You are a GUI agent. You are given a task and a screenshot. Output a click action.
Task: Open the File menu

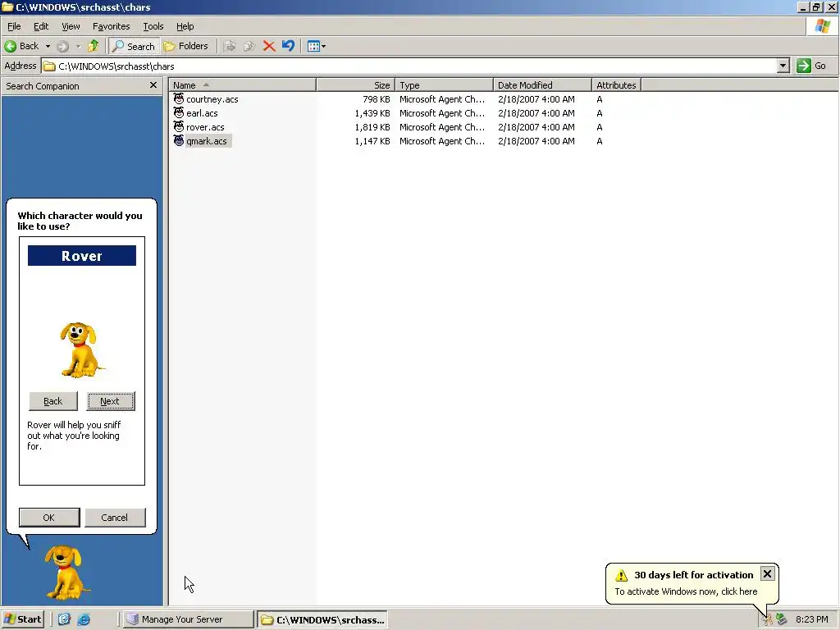click(x=14, y=26)
